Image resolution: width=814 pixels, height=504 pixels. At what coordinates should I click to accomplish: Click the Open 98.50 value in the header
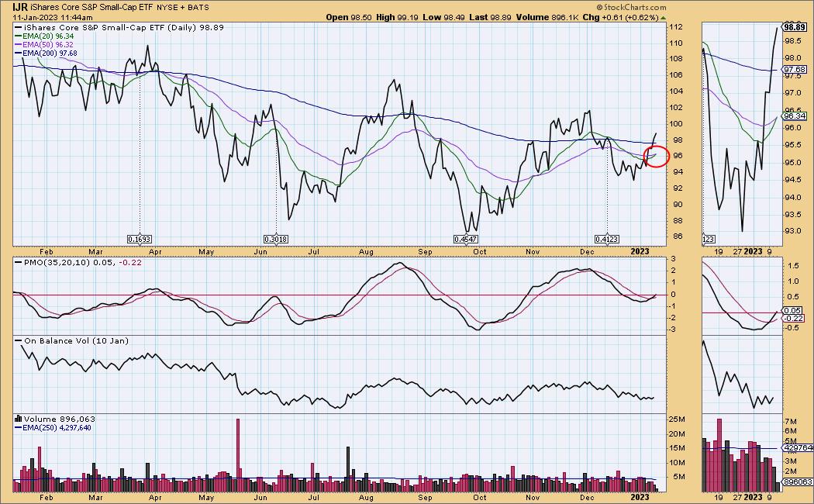click(x=349, y=17)
